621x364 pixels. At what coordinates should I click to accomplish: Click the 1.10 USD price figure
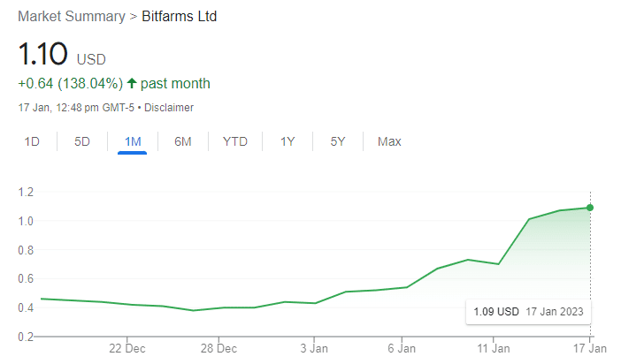click(x=43, y=54)
